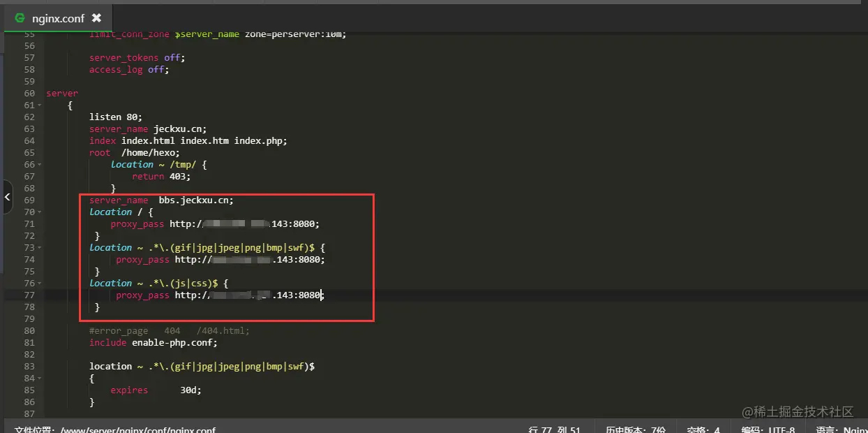
Task: Click 'index index.html index.htm index.php;' line
Action: (x=188, y=141)
